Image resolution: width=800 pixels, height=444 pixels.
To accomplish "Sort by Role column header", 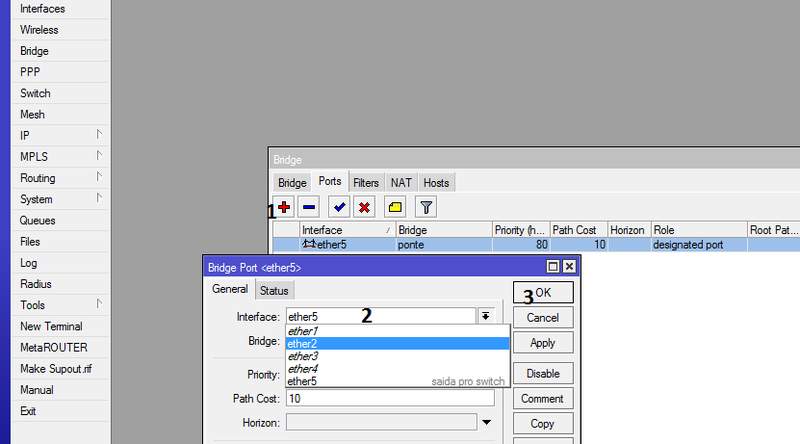I will pyautogui.click(x=699, y=230).
